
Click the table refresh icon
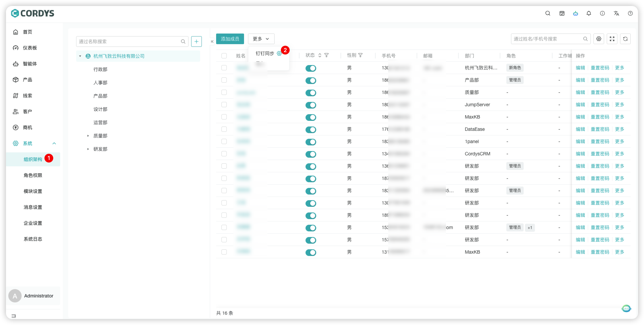coord(625,39)
